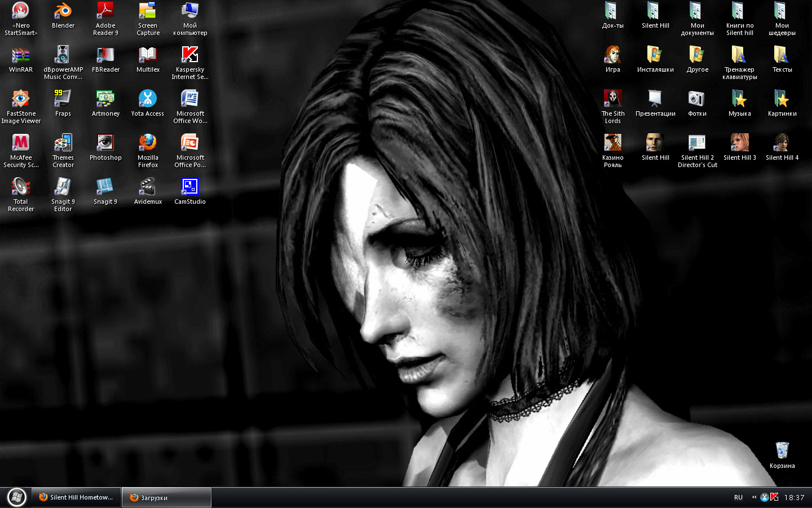Click the Fraps desktop icon
Image resolution: width=812 pixels, height=508 pixels.
point(63,99)
